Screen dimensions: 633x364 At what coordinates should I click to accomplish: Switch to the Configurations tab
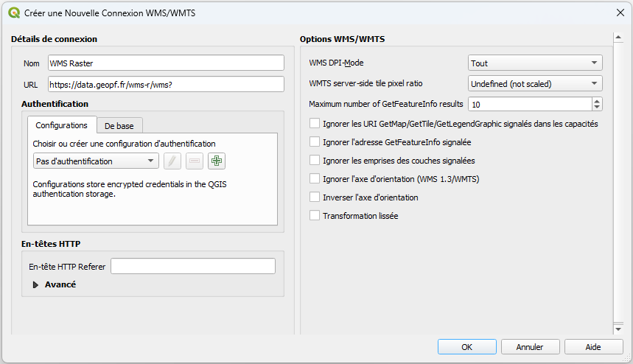[61, 125]
